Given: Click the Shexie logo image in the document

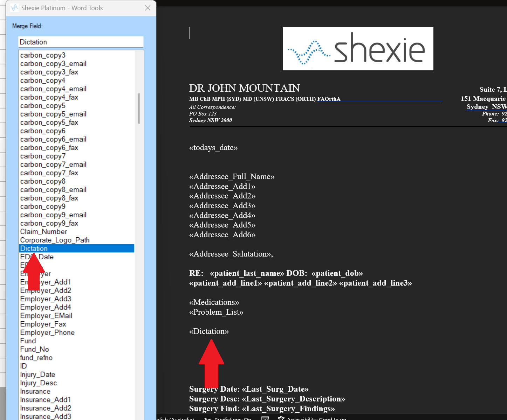Looking at the screenshot, I should pyautogui.click(x=358, y=49).
